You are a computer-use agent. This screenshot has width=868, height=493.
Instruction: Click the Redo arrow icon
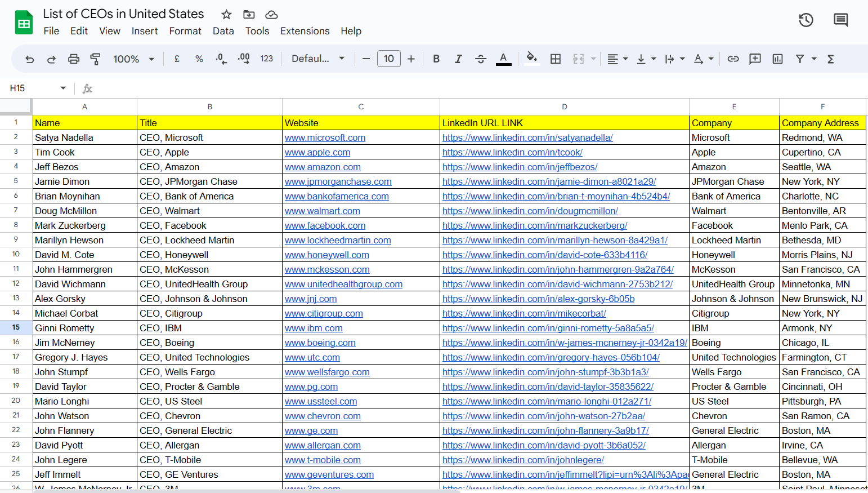coord(51,59)
